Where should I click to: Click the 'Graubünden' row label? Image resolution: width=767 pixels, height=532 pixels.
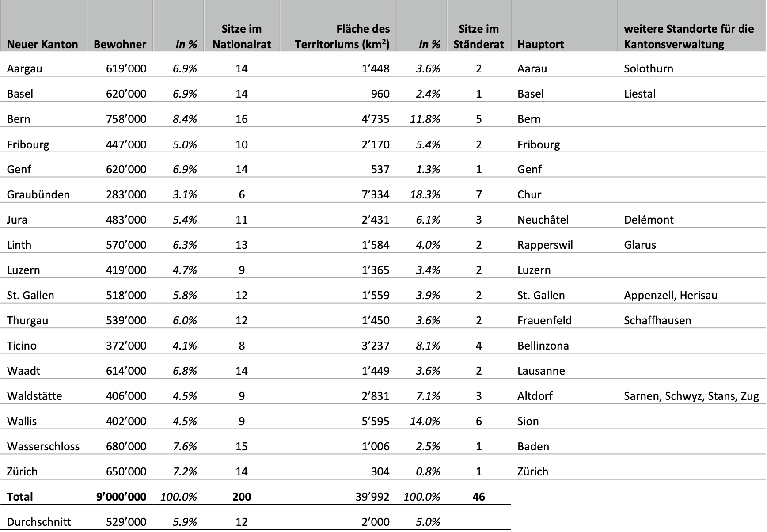[38, 194]
